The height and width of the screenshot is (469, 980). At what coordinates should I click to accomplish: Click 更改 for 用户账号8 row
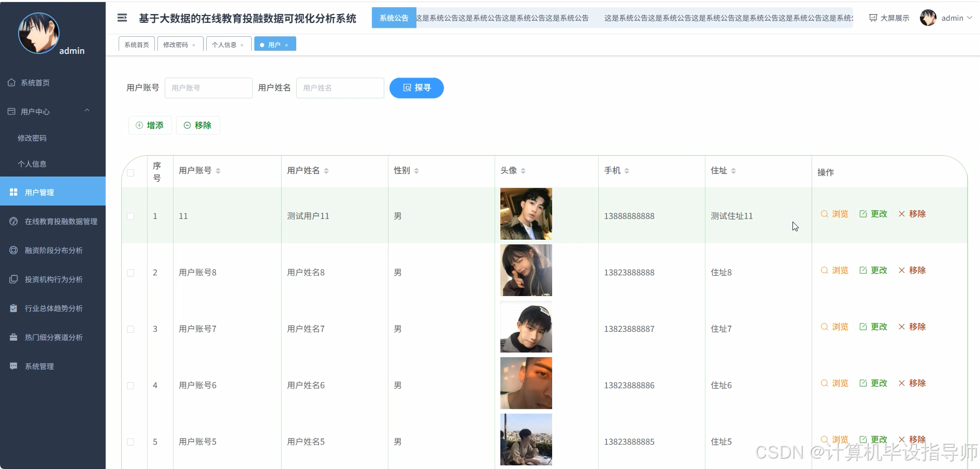coord(873,270)
